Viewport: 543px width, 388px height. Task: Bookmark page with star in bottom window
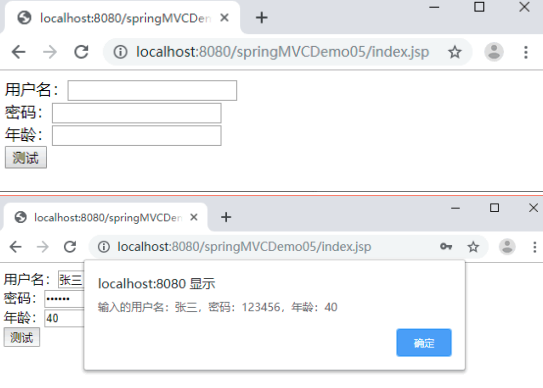(x=473, y=247)
